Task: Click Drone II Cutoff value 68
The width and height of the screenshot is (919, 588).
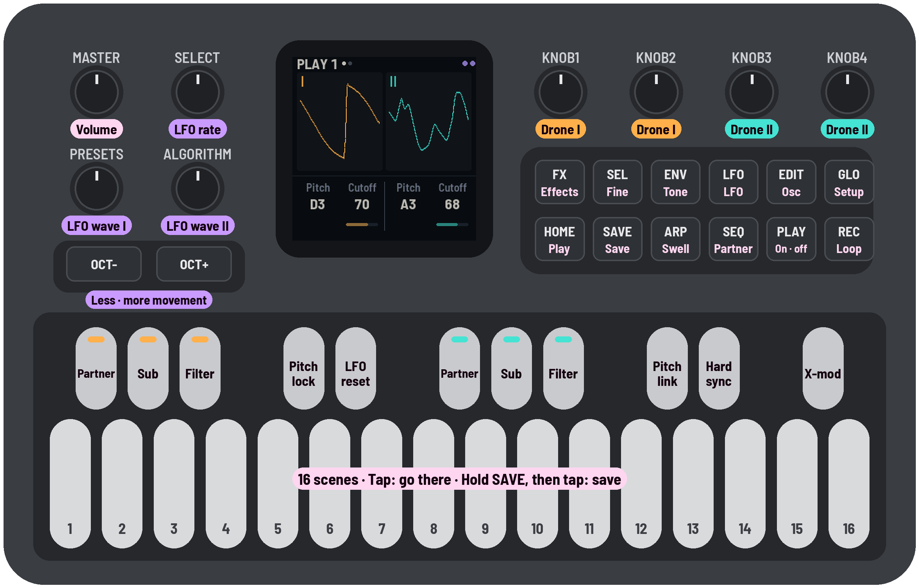Action: [x=452, y=204]
